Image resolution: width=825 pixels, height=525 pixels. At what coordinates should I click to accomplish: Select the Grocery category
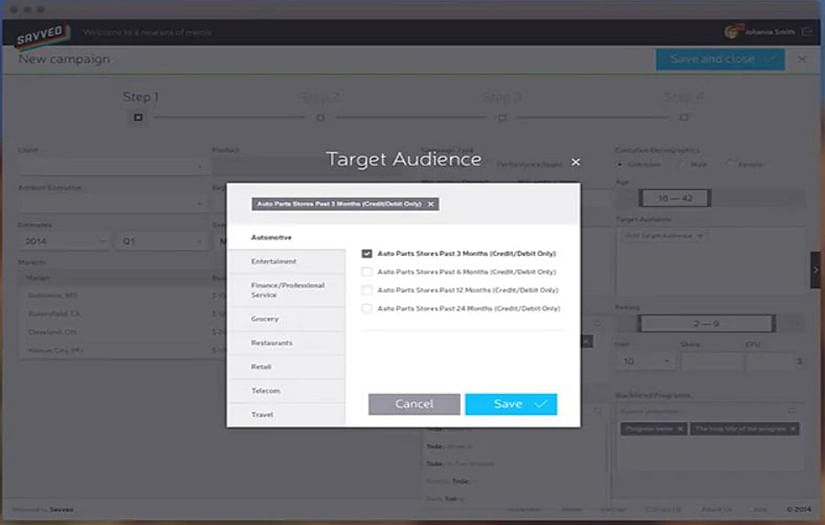click(x=265, y=319)
